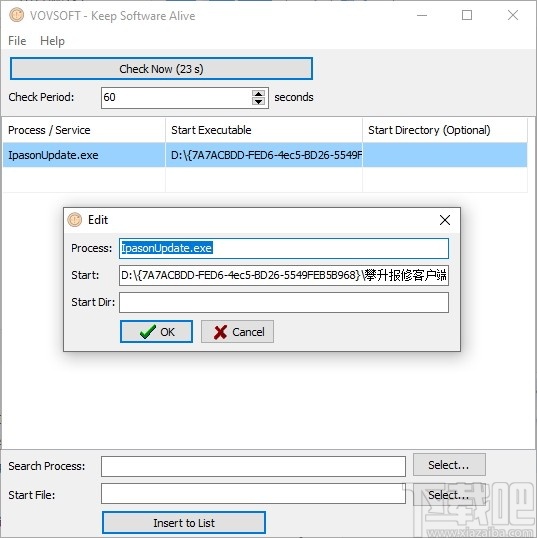Click the Search Process input field
This screenshot has height=538, width=537.
click(253, 466)
